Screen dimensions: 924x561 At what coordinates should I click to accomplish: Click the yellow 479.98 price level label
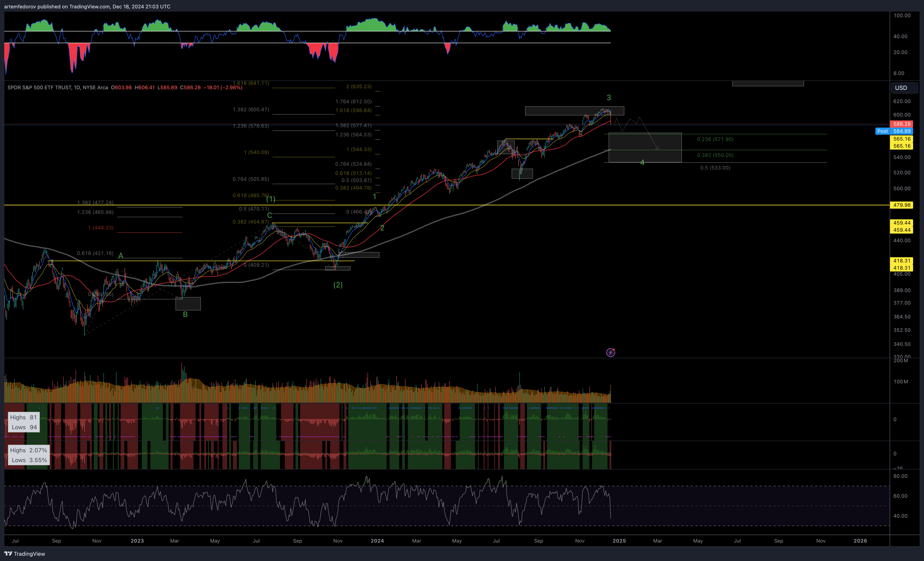click(902, 205)
